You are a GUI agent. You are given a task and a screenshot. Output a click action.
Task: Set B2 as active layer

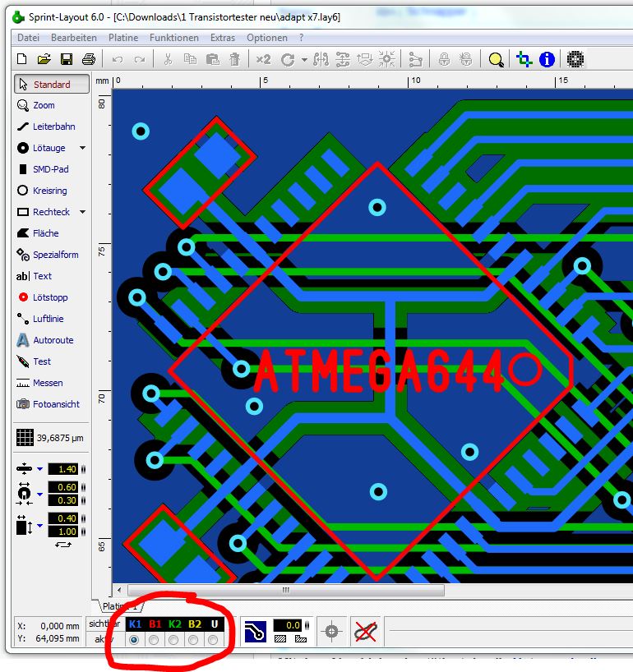point(193,640)
